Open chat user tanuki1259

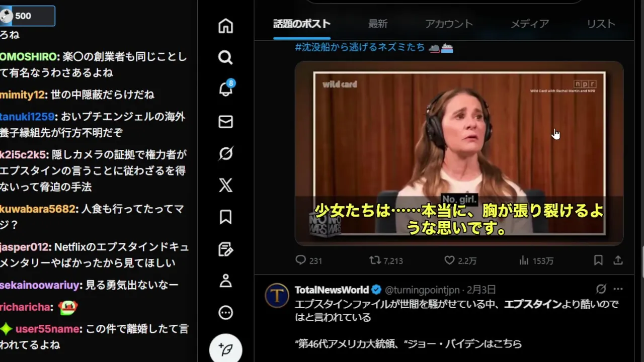pos(27,117)
